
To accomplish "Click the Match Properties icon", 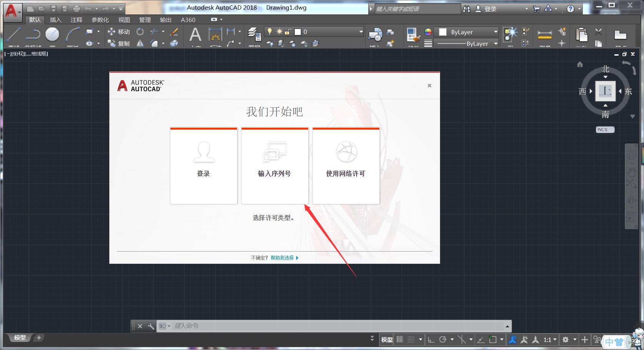I will click(413, 35).
